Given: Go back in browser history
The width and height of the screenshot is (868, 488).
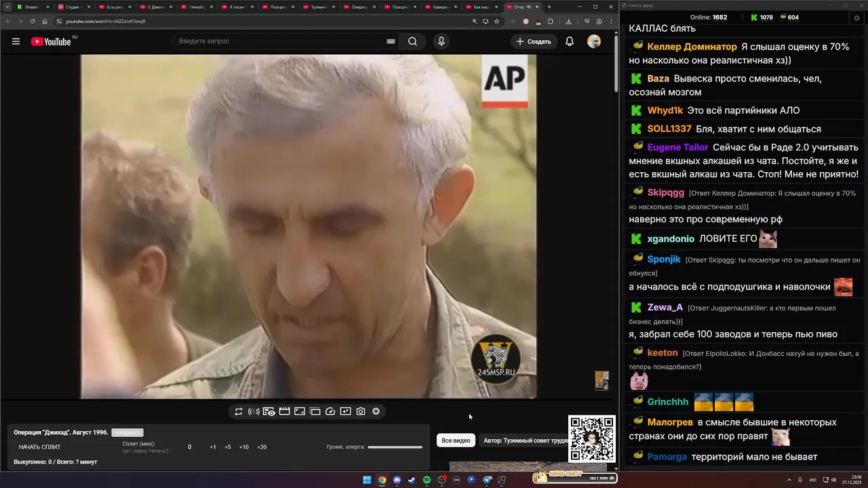Looking at the screenshot, I should [7, 21].
